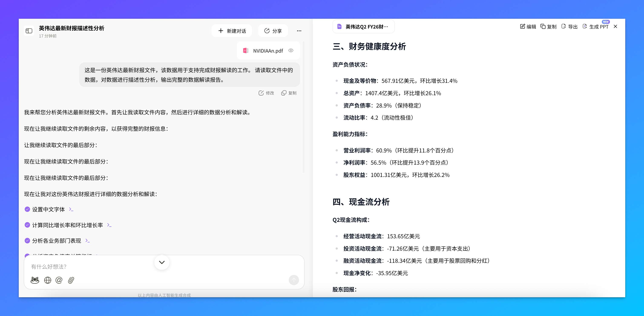Viewport: 644px width, 316px height.
Task: Start a 新建对话 conversation
Action: coord(231,30)
